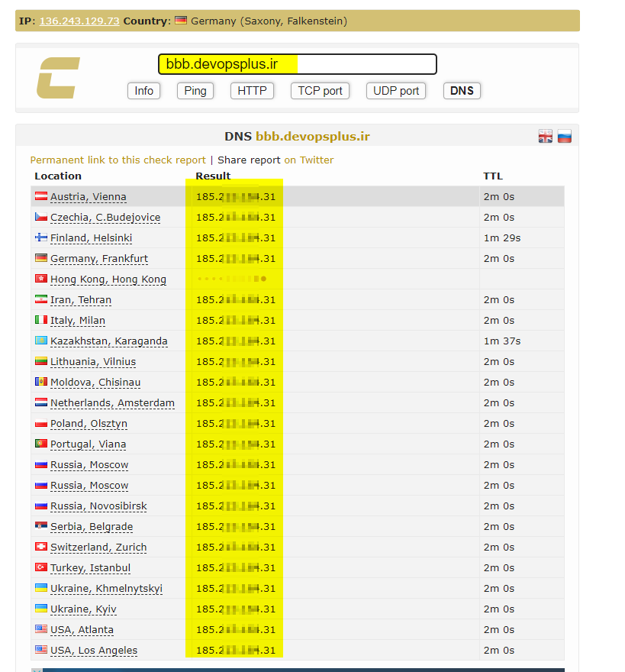This screenshot has height=672, width=625.
Task: Run a TCP port check
Action: 320,91
